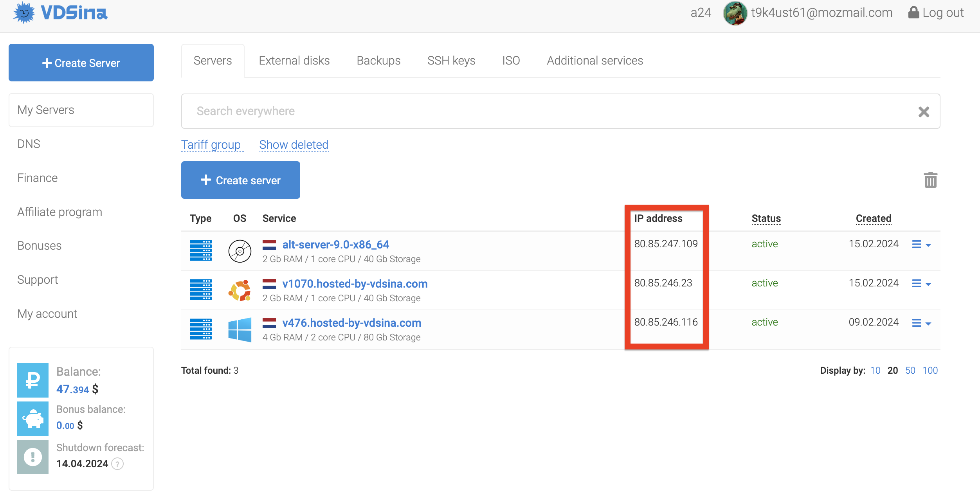Open Bonuses in sidebar
Viewport: 980px width, 504px height.
[x=39, y=246]
